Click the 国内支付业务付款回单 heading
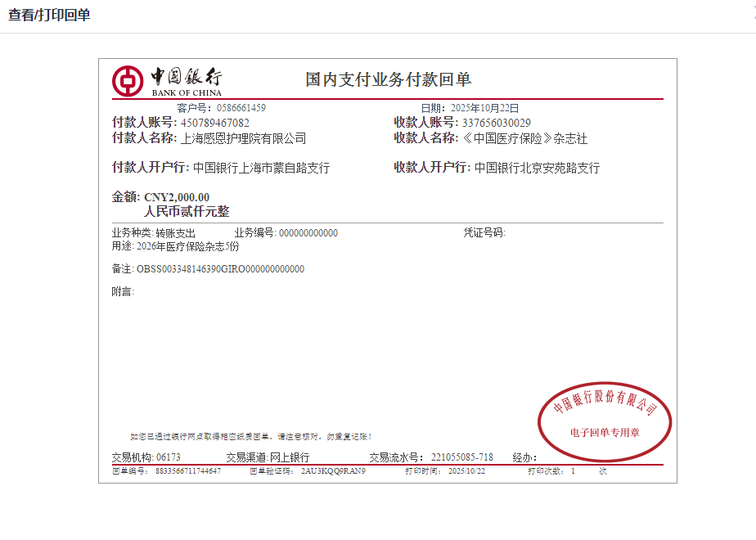Image resolution: width=756 pixels, height=540 pixels. [388, 80]
